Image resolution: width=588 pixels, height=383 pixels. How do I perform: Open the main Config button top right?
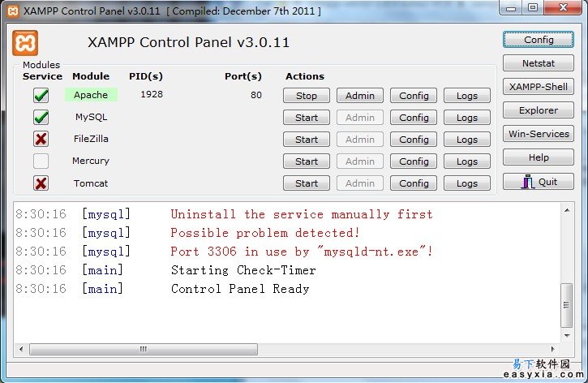point(539,40)
